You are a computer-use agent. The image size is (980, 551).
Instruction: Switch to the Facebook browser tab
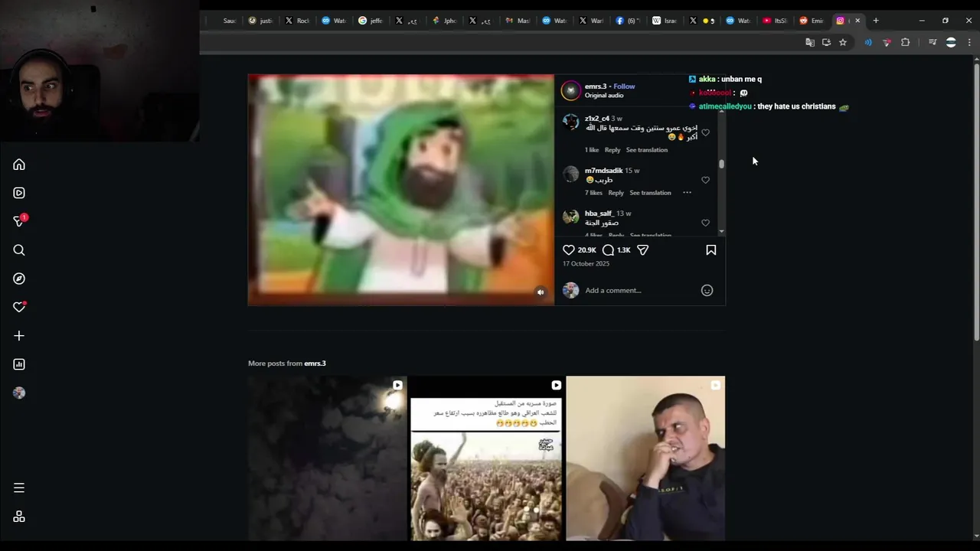(x=628, y=21)
